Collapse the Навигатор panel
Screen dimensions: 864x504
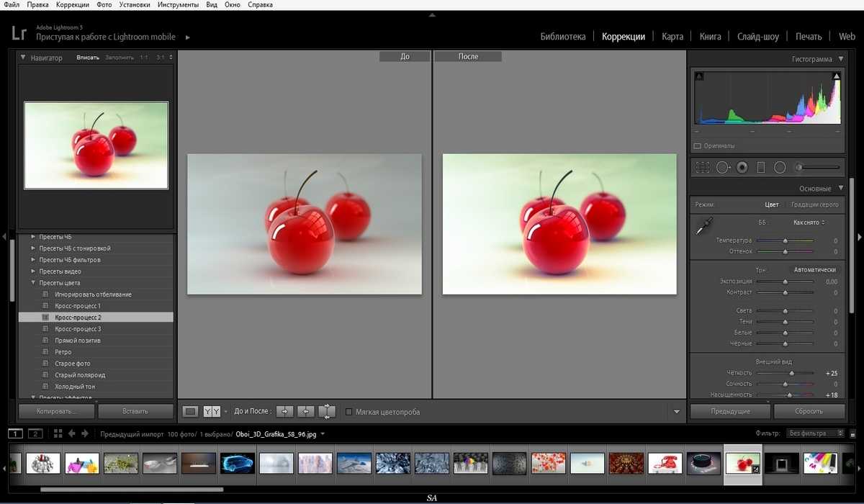coord(23,58)
